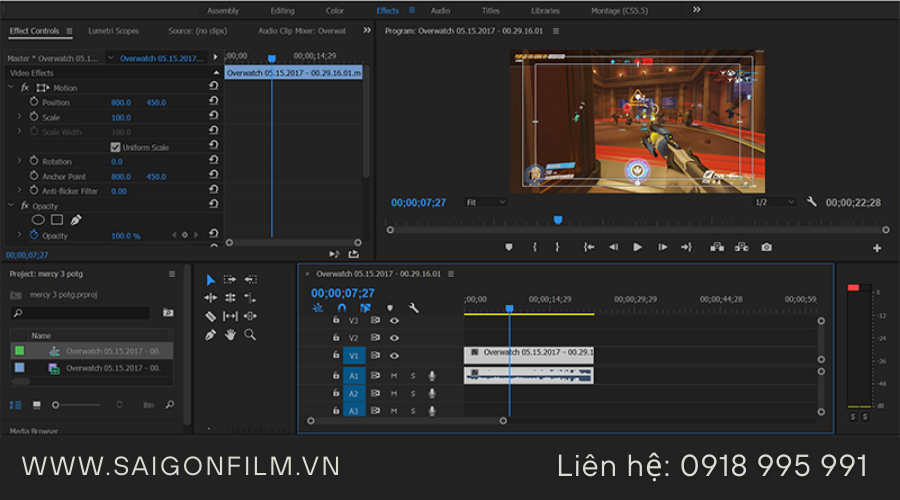Pick the Zoom tool magnifier
Image resolution: width=900 pixels, height=500 pixels.
click(x=250, y=335)
